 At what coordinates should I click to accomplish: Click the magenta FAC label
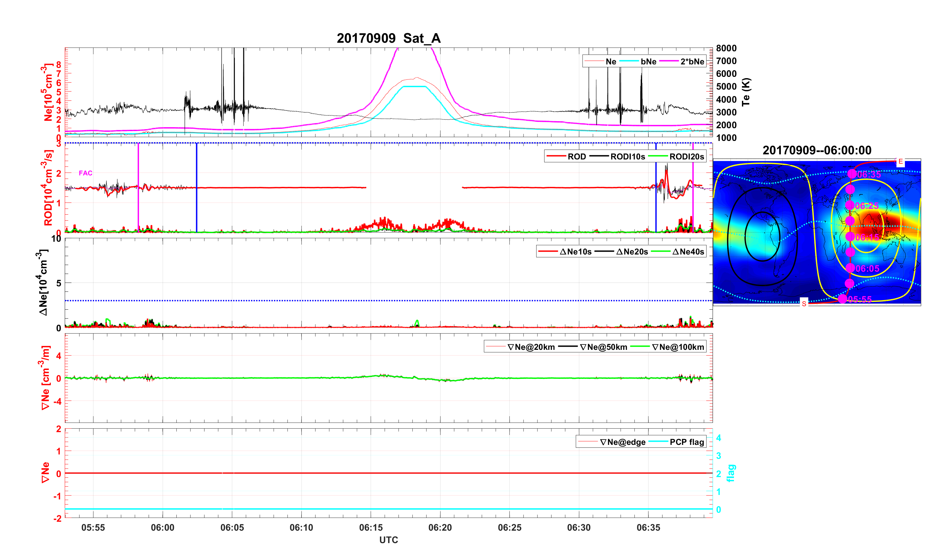(x=85, y=173)
